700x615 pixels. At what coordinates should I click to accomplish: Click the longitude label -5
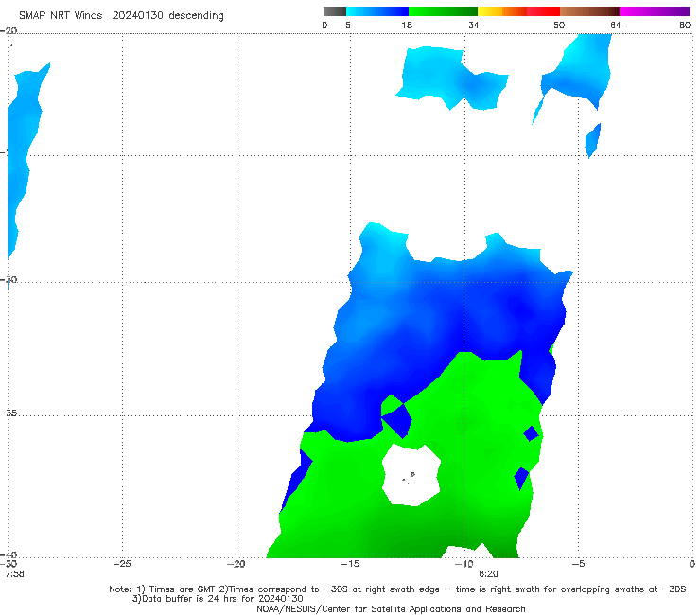click(578, 564)
